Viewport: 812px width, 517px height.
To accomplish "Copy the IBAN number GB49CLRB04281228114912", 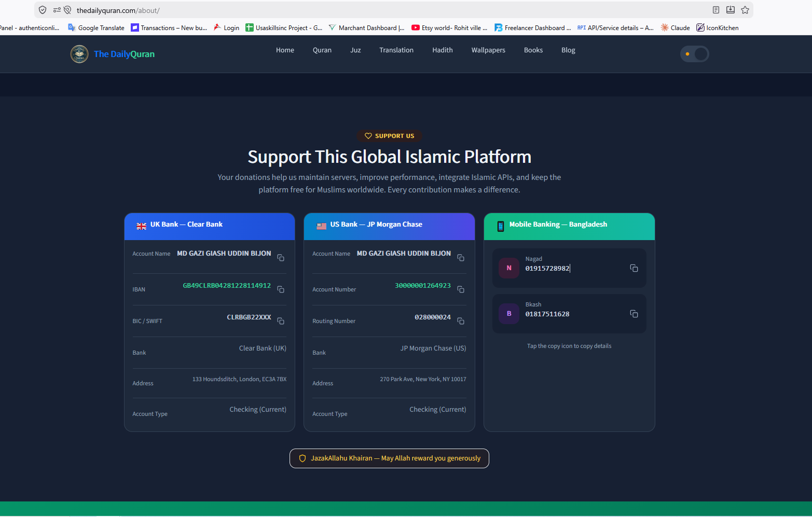I will pyautogui.click(x=281, y=289).
